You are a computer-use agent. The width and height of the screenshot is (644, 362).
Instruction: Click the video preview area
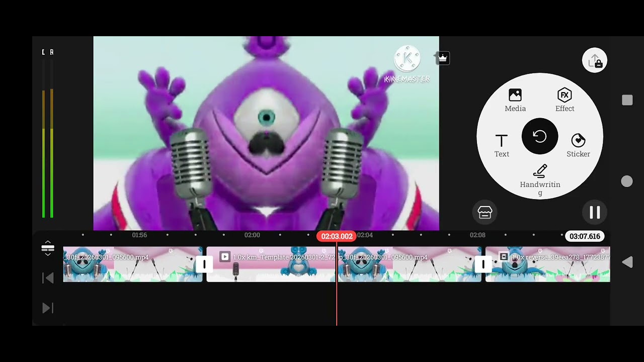tap(266, 133)
